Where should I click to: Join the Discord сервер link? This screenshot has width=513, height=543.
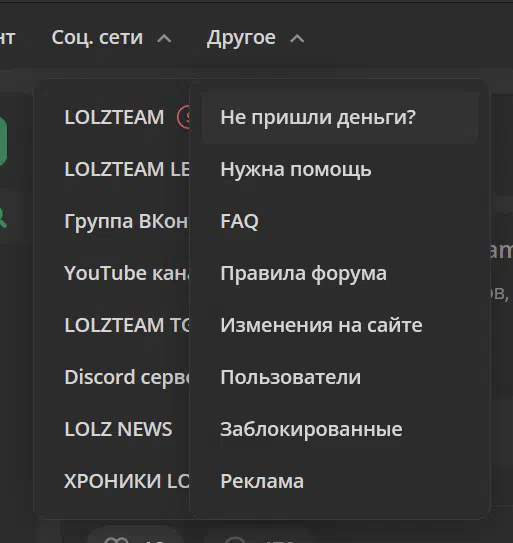pos(127,377)
